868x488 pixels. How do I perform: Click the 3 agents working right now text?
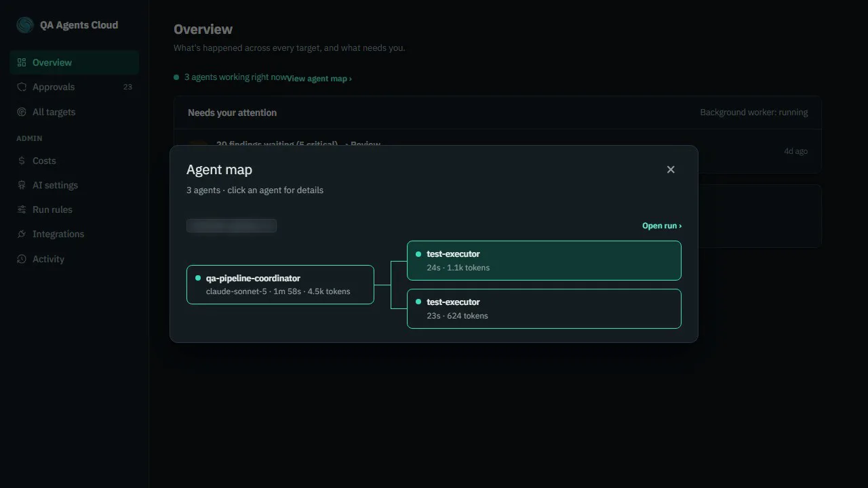click(235, 77)
